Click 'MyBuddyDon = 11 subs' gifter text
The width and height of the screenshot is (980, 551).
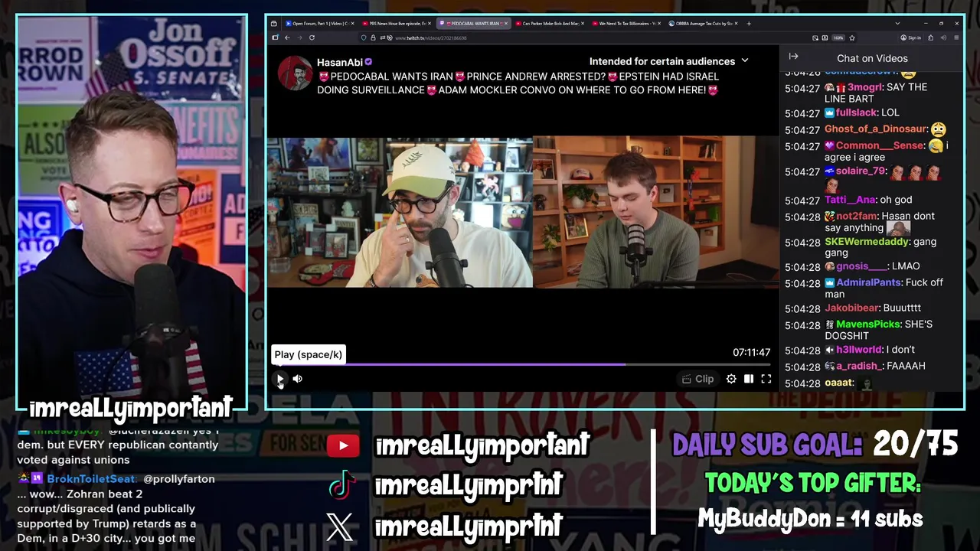(810, 520)
